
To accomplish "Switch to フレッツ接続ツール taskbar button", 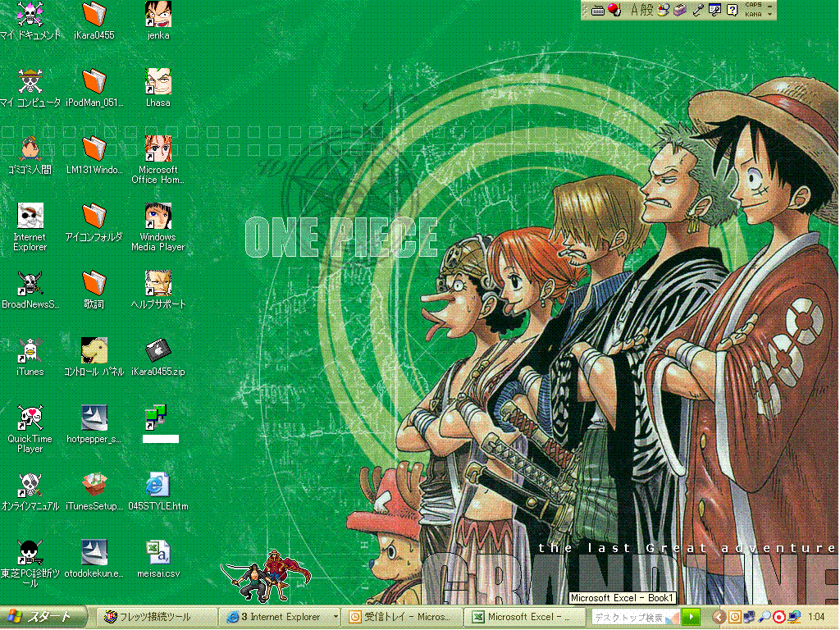I will point(156,617).
